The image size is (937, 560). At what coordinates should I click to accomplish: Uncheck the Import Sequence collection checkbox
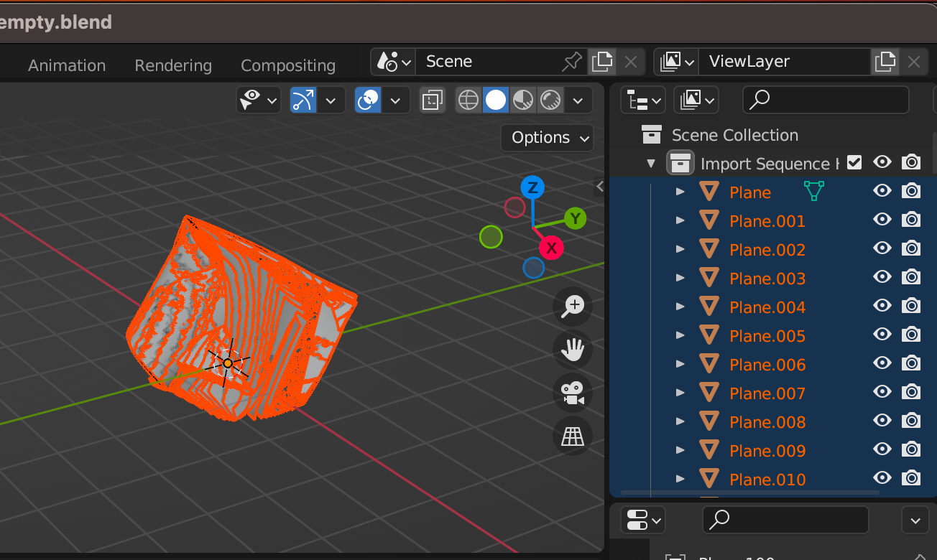coord(854,162)
